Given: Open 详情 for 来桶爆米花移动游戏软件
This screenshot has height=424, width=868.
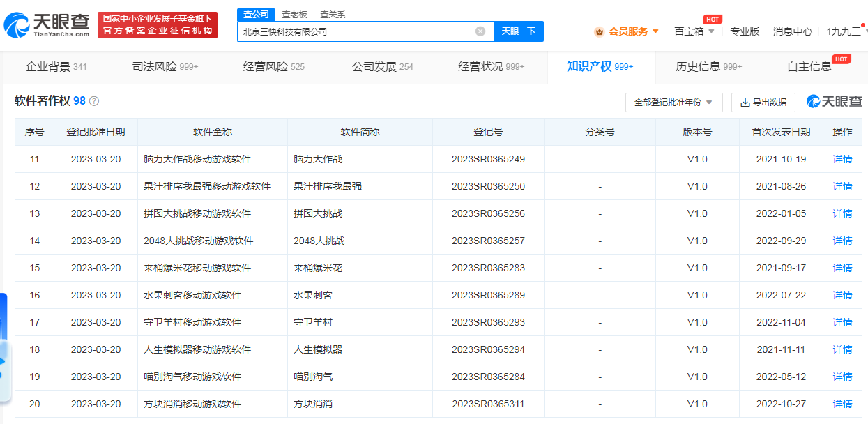Looking at the screenshot, I should click(x=842, y=268).
